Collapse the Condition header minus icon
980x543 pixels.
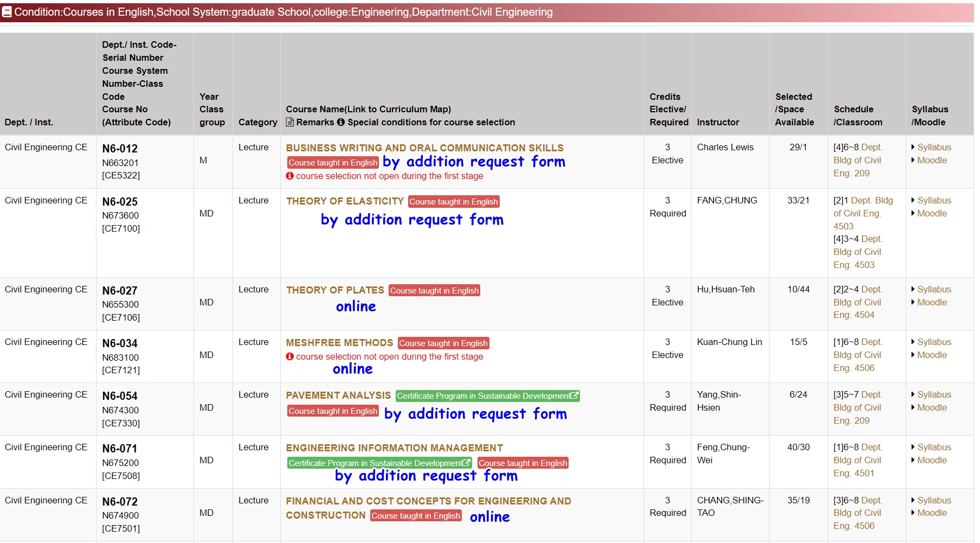7,12
